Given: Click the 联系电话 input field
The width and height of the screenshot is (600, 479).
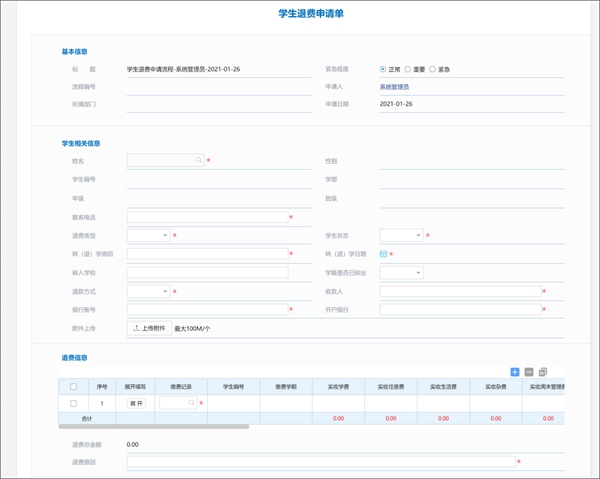Looking at the screenshot, I should pyautogui.click(x=207, y=217).
